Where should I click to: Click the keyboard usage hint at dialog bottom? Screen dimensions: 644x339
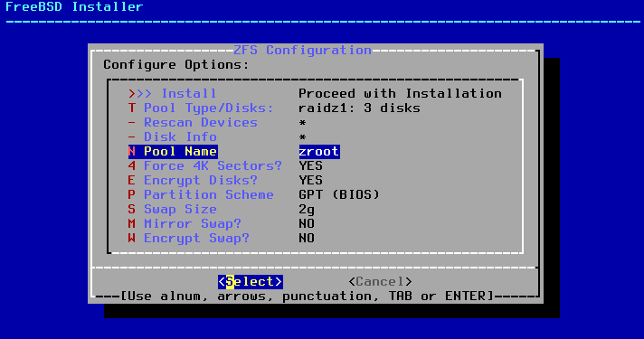307,296
